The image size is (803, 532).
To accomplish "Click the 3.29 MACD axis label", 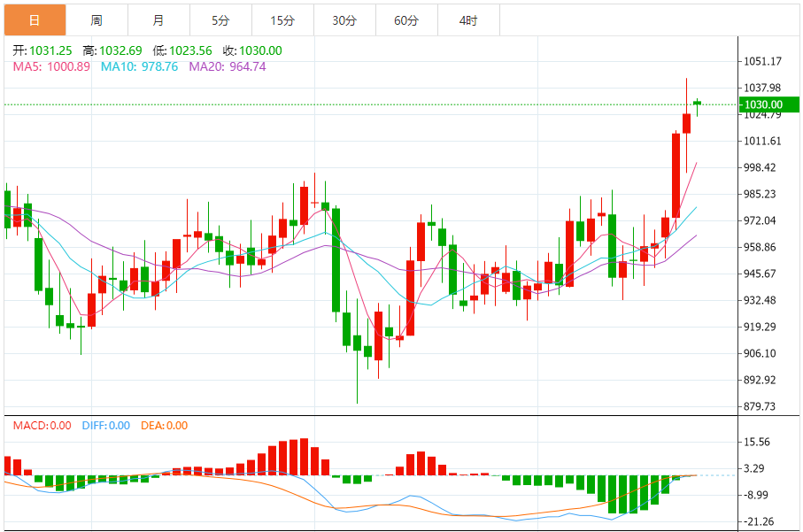I will pyautogui.click(x=753, y=468).
